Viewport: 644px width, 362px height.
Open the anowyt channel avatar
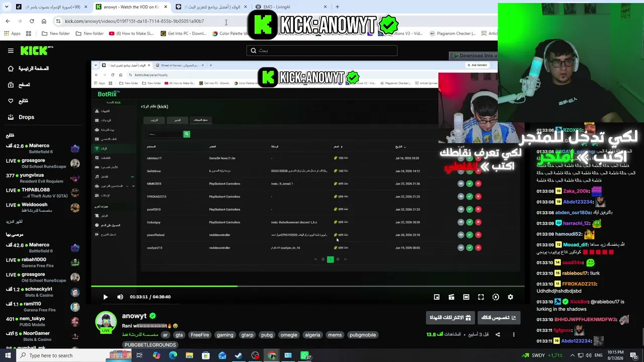point(106,322)
